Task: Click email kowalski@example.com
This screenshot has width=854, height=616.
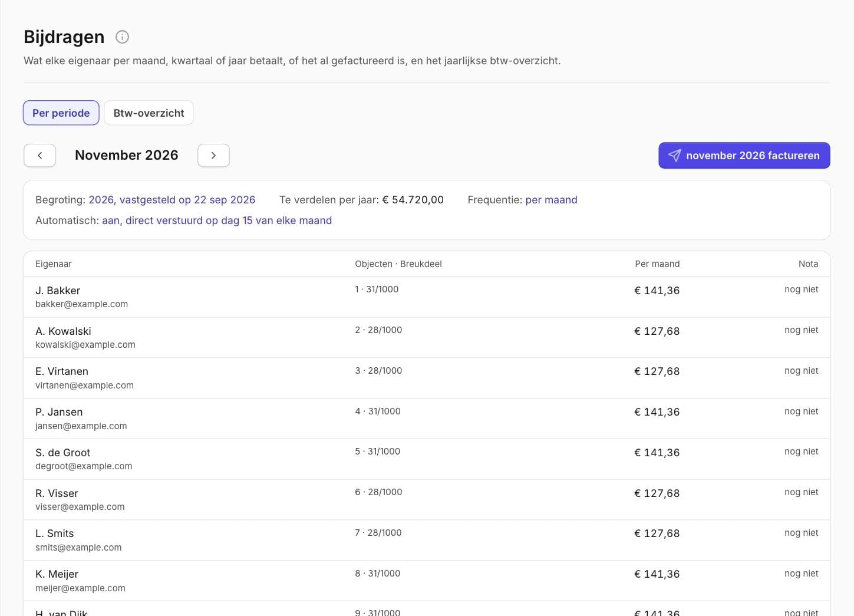Action: (x=85, y=345)
